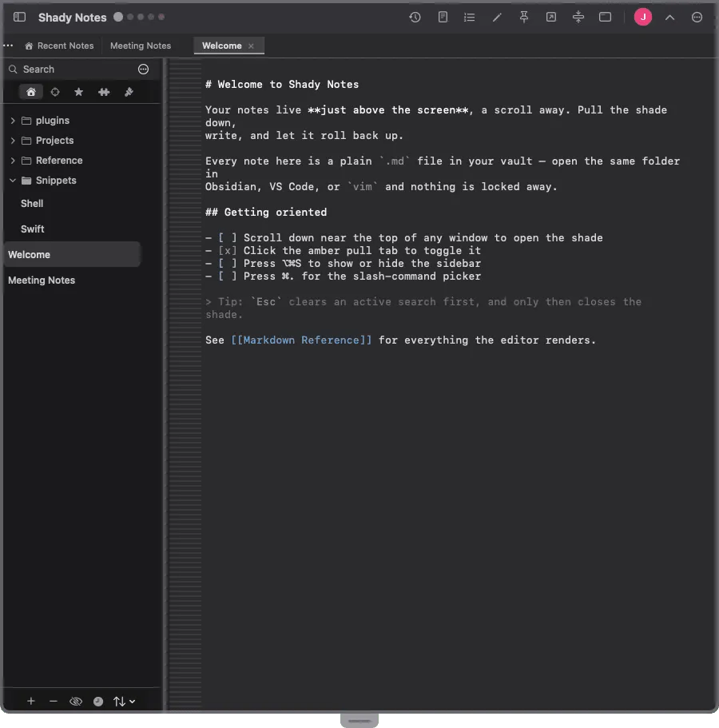
Task: Show starred favorites in sidebar
Action: tap(79, 92)
